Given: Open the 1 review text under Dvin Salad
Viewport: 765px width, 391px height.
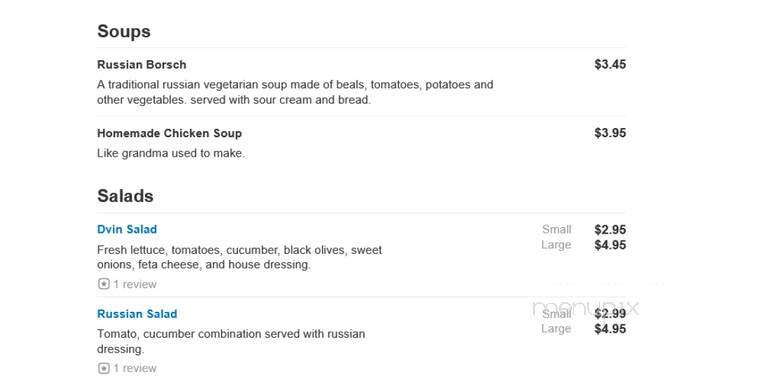Looking at the screenshot, I should coord(135,284).
